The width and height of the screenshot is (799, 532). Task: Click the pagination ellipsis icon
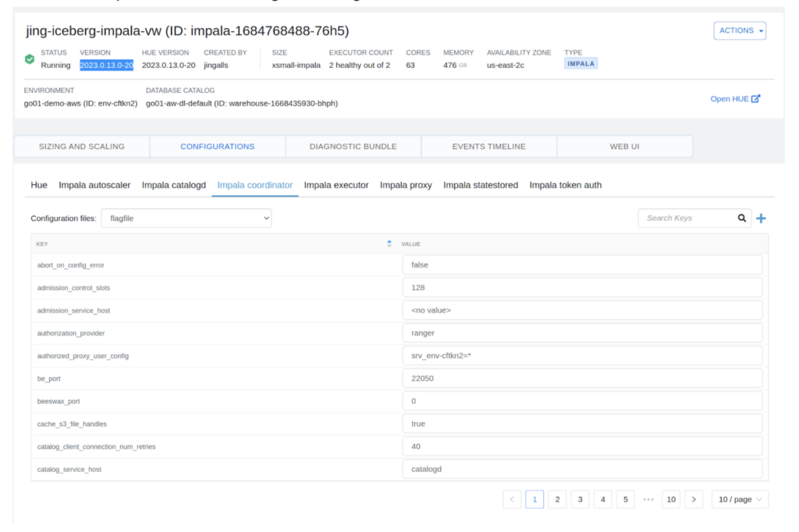(648, 498)
